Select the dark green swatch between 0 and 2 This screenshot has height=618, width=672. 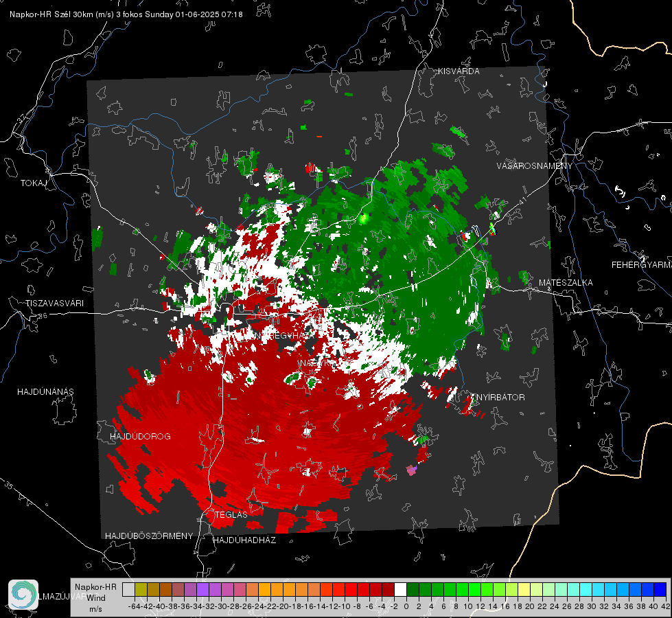pyautogui.click(x=413, y=590)
